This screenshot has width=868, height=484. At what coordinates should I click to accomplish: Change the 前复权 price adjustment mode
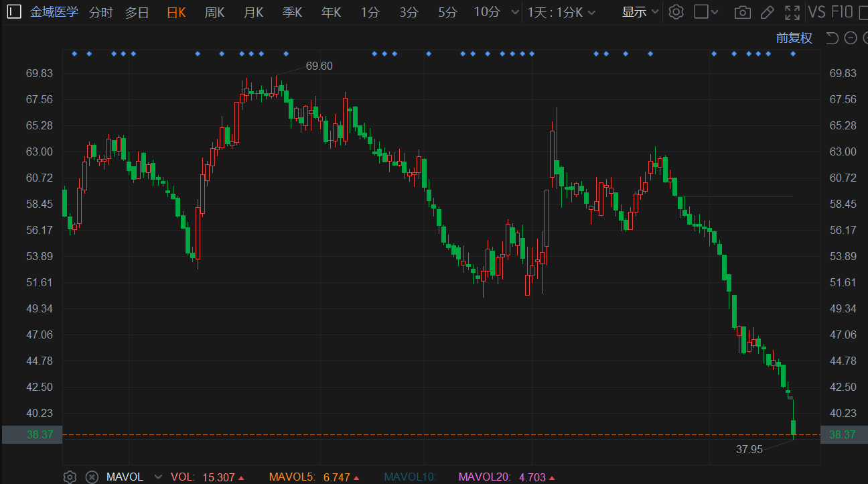794,38
